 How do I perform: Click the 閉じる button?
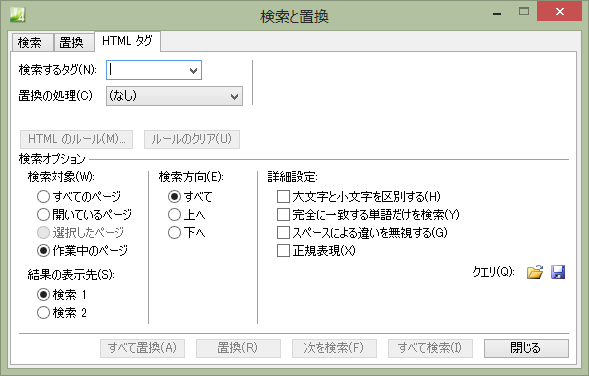coord(526,348)
